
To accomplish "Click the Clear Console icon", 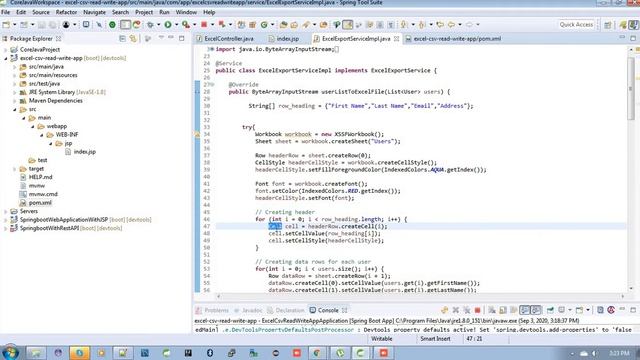I will (492, 310).
